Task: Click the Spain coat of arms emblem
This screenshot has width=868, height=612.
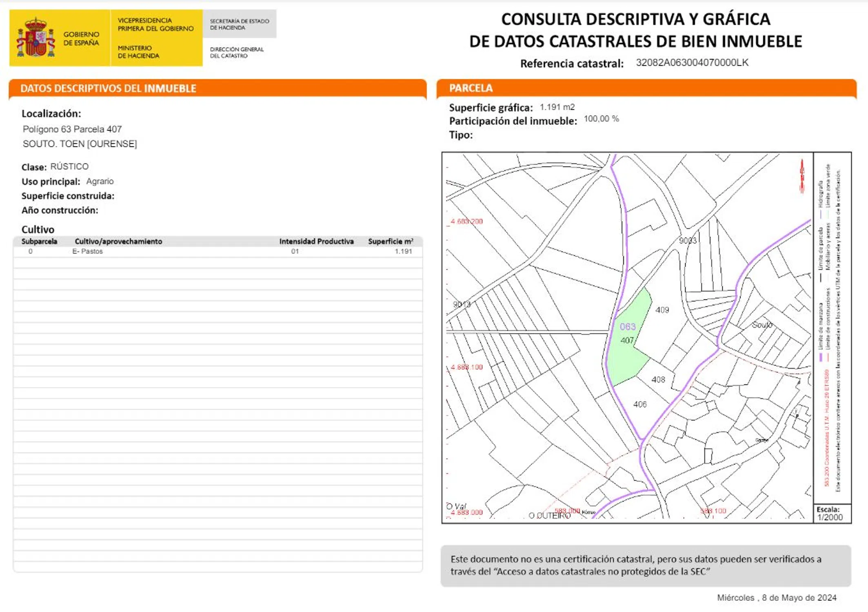Action: [36, 38]
